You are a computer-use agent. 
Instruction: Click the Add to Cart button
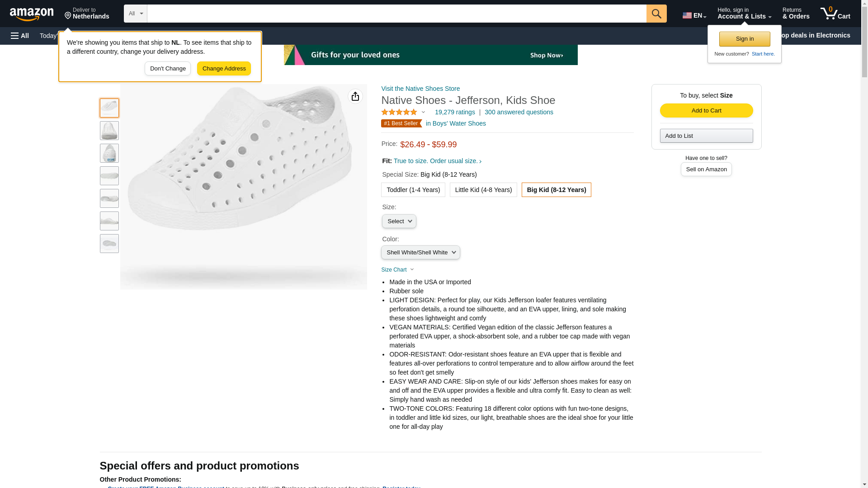pos(706,111)
